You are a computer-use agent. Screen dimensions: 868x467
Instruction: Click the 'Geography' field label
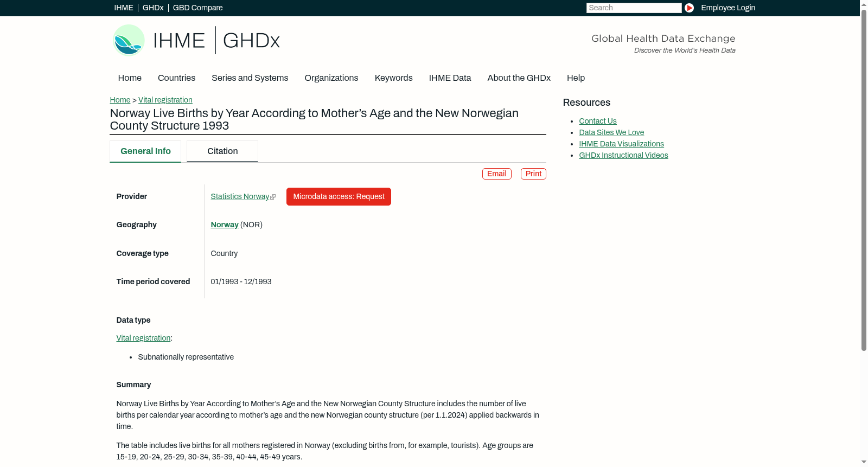tap(137, 225)
